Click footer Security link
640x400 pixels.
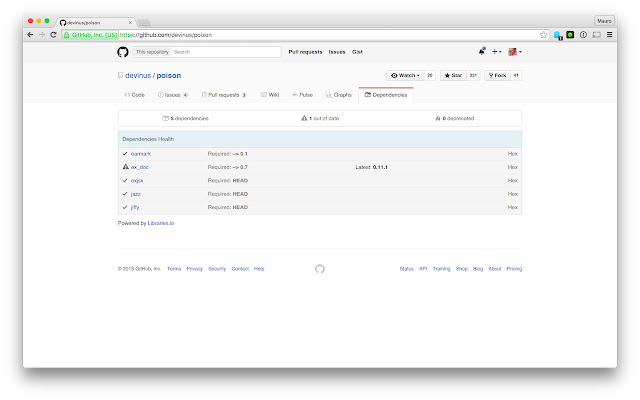[x=217, y=269]
